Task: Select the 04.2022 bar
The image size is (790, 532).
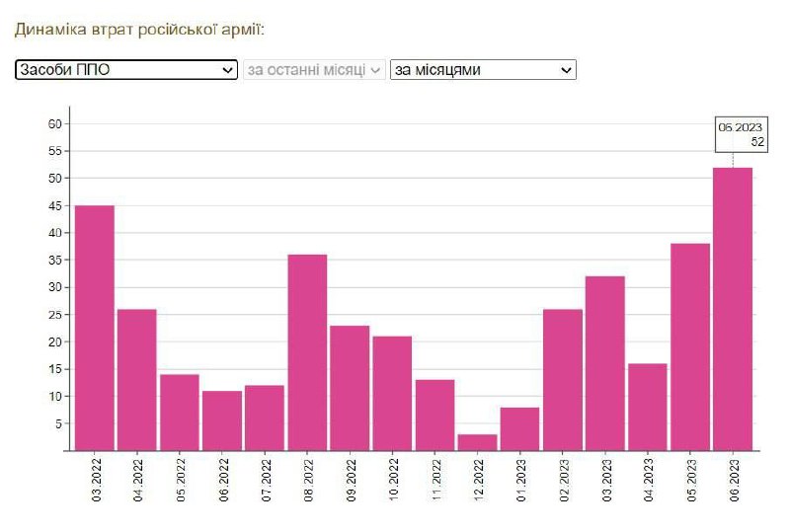Action: click(137, 380)
